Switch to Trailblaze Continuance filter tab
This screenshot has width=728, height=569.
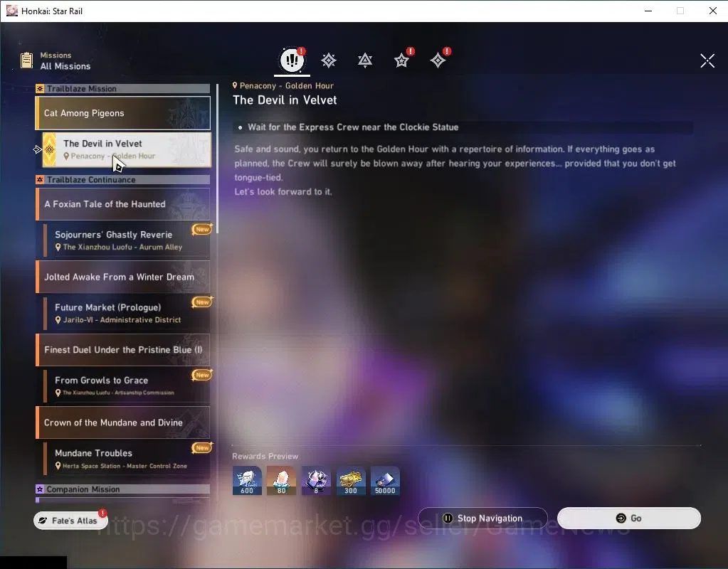[x=365, y=60]
